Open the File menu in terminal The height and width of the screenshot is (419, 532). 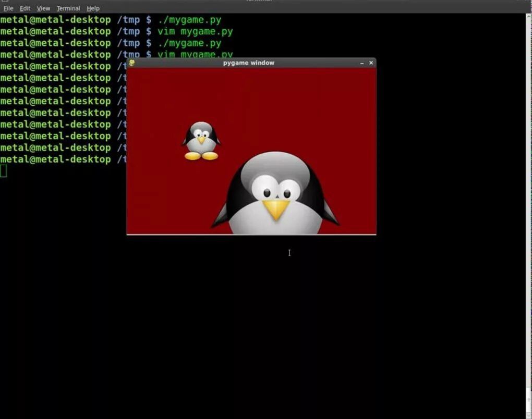click(8, 8)
